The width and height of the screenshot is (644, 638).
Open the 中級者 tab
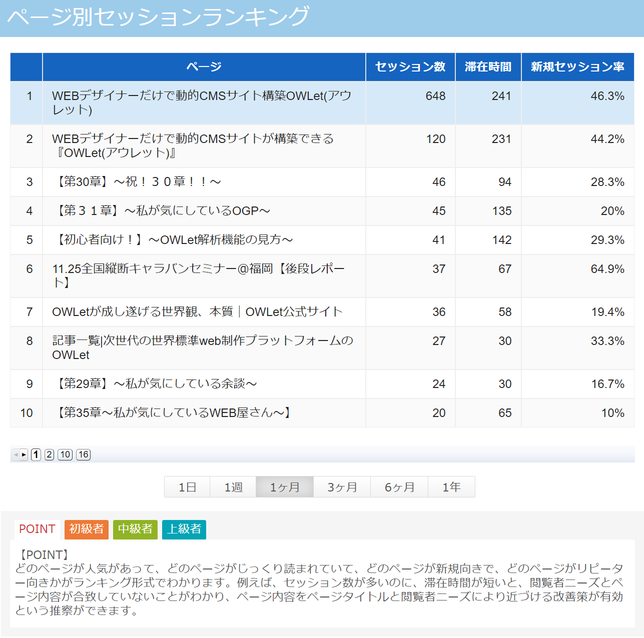click(135, 529)
